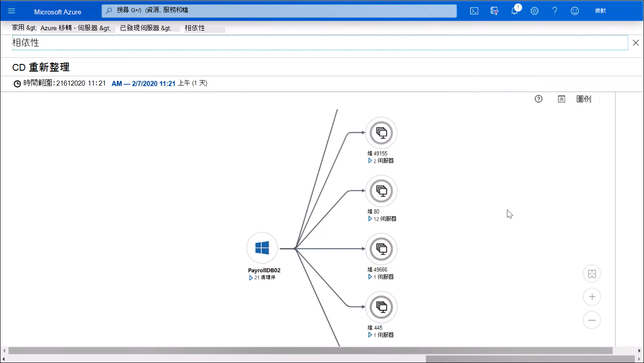The image size is (644, 363).
Task: Expand 12 伺服器 under port 80
Action: 382,218
